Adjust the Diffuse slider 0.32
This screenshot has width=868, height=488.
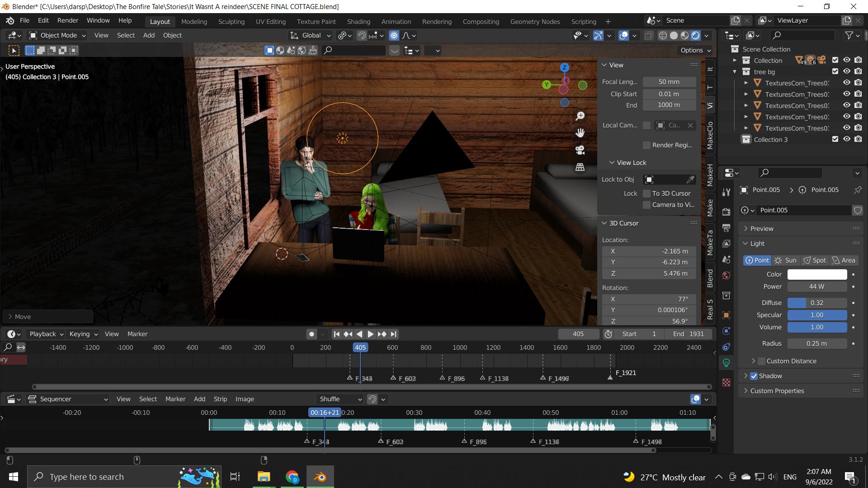[x=817, y=303]
